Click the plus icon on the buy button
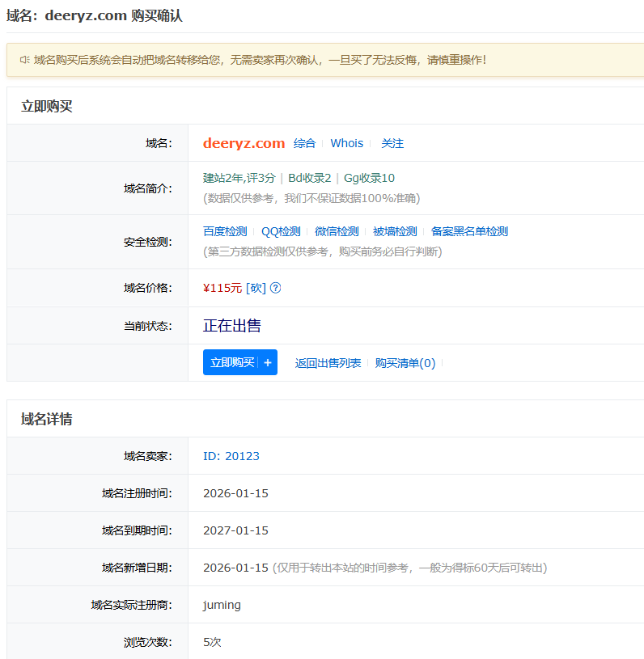This screenshot has width=644, height=659. (268, 363)
